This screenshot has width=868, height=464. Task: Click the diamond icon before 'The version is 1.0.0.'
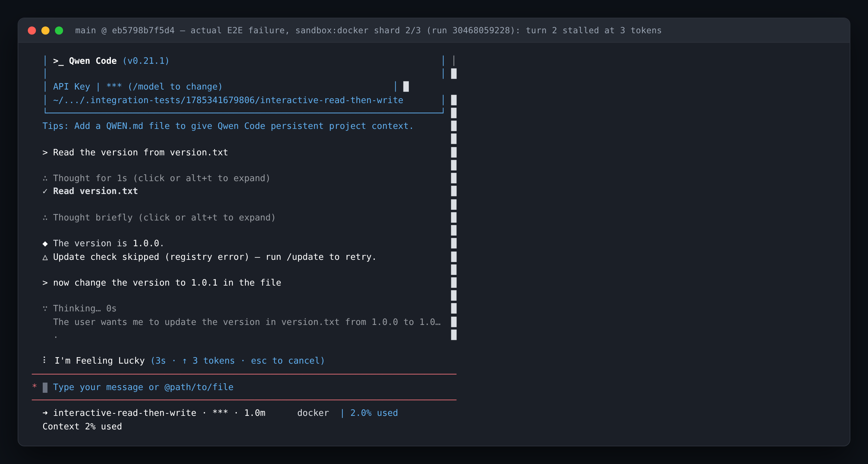click(x=45, y=244)
